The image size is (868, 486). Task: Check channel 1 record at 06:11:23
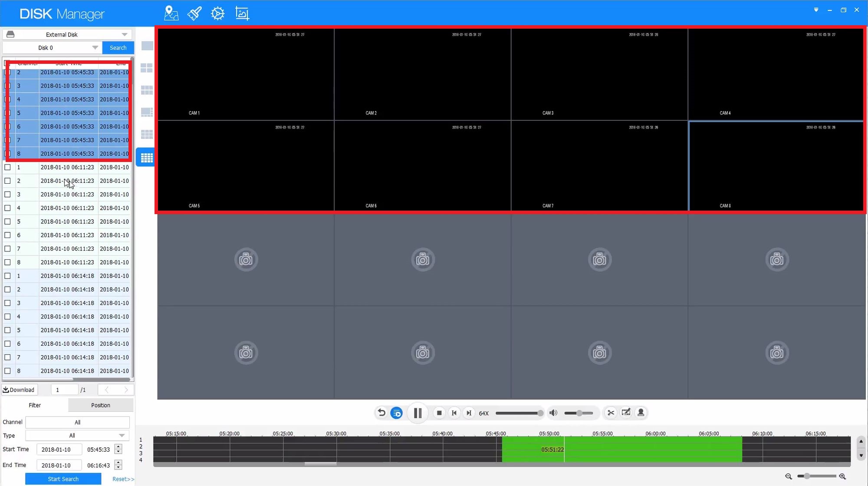(7, 167)
